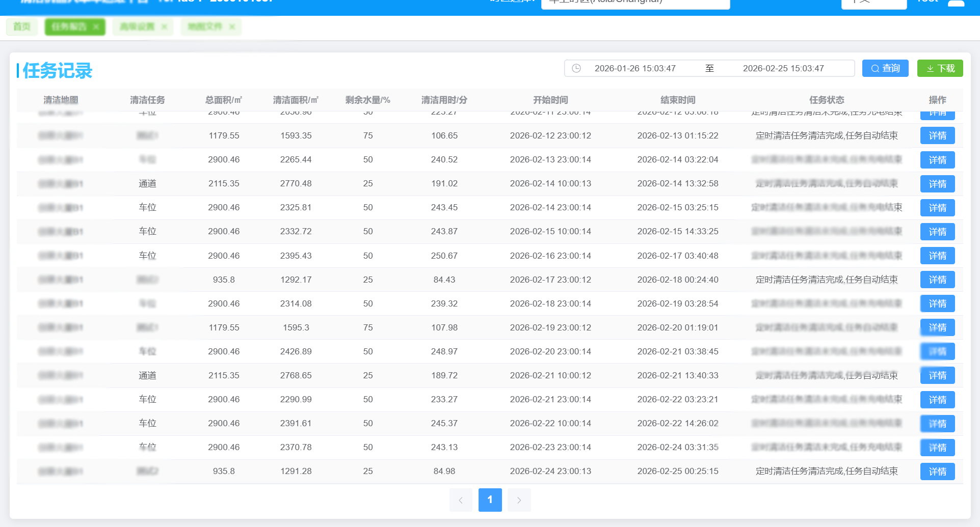
Task: Close the 高级设置 tab
Action: [164, 27]
